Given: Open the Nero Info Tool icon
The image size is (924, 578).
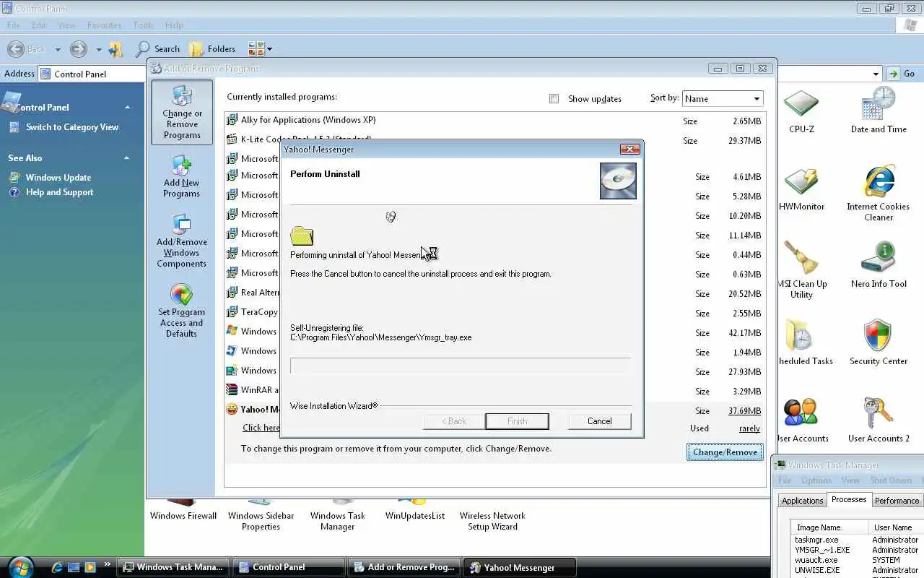Looking at the screenshot, I should point(879,266).
